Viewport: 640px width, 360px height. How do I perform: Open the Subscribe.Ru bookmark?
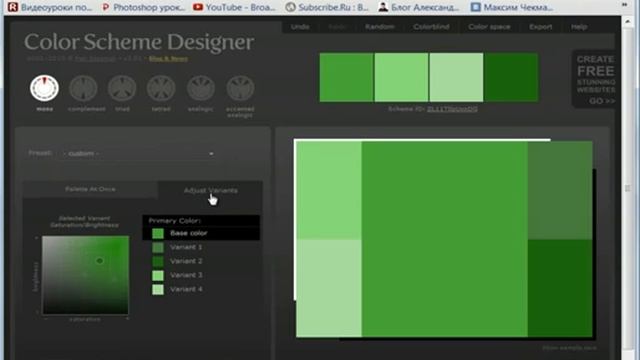327,7
